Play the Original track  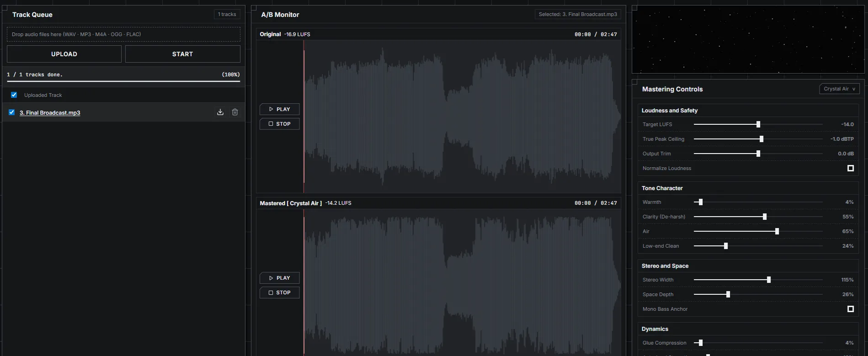[279, 109]
